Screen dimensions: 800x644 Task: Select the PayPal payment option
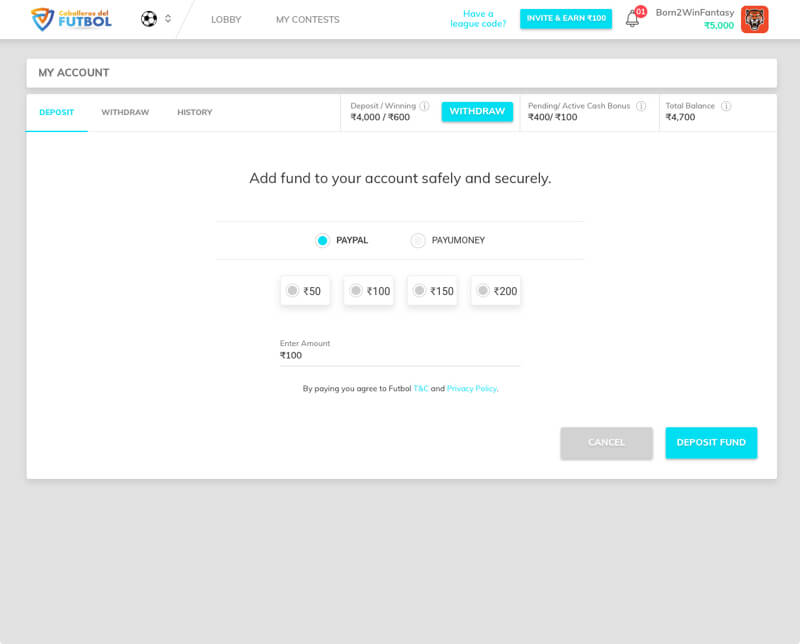pos(322,240)
